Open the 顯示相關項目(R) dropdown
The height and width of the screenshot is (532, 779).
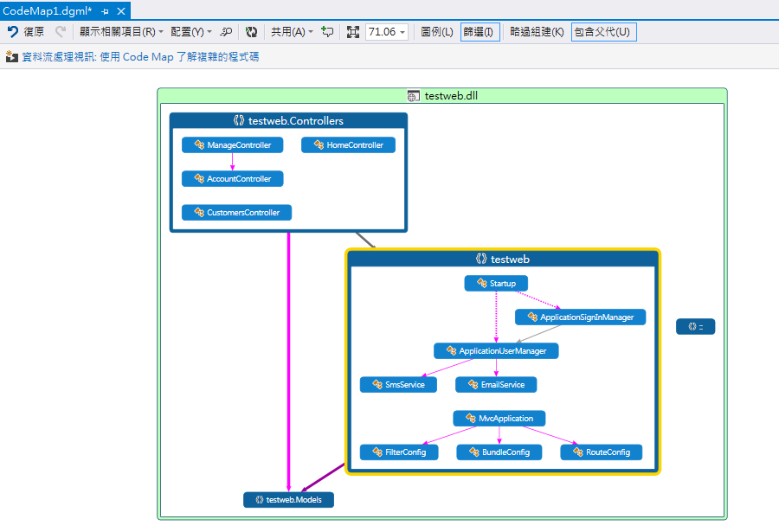coord(121,32)
